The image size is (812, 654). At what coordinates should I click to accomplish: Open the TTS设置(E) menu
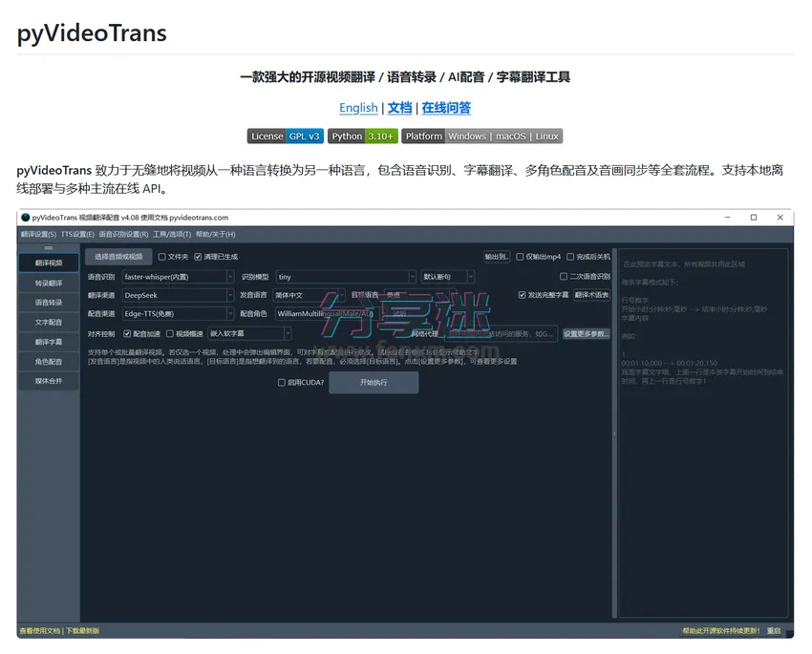coord(77,234)
